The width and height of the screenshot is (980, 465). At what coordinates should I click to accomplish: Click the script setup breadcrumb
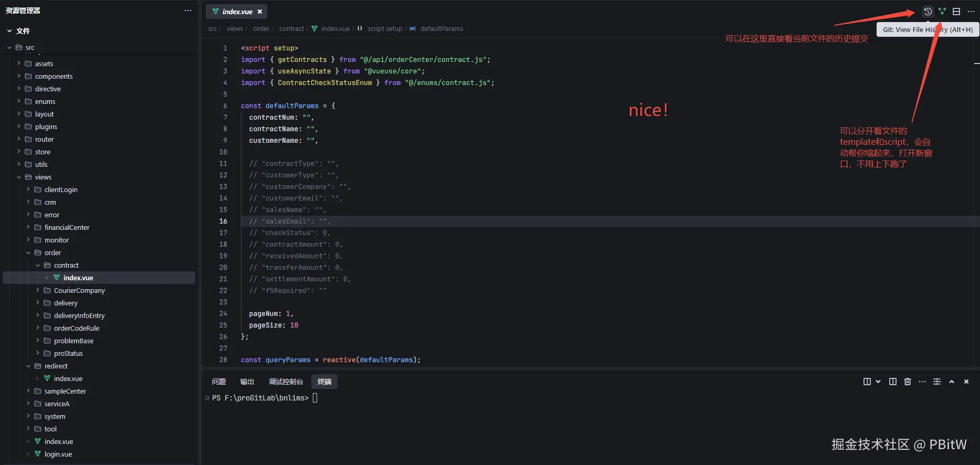click(x=385, y=28)
